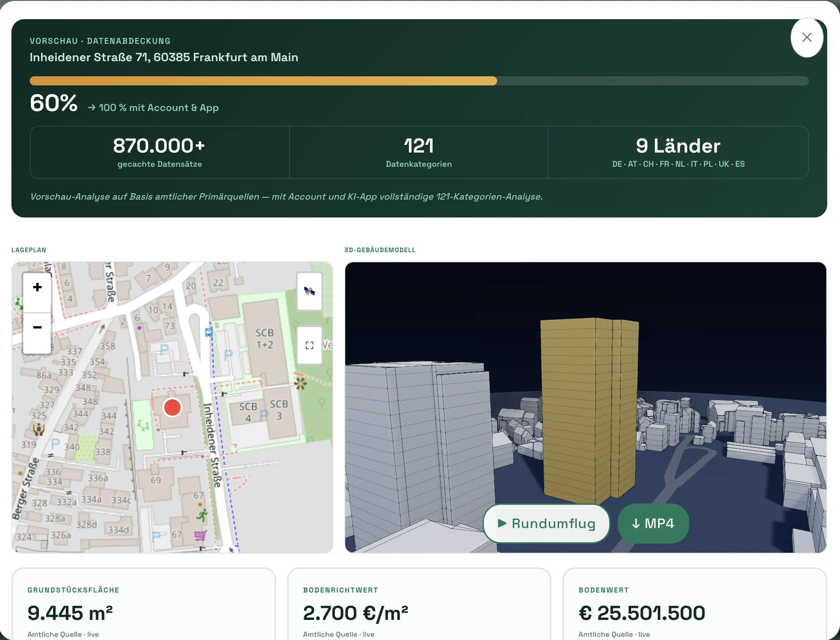
Task: Click the bus stop icon on map
Action: pyautogui.click(x=209, y=332)
